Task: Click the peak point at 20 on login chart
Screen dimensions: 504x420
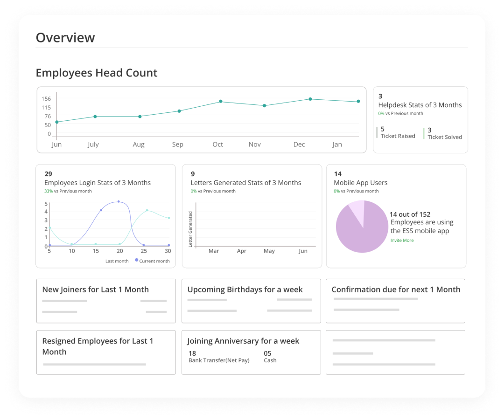Action: click(119, 202)
